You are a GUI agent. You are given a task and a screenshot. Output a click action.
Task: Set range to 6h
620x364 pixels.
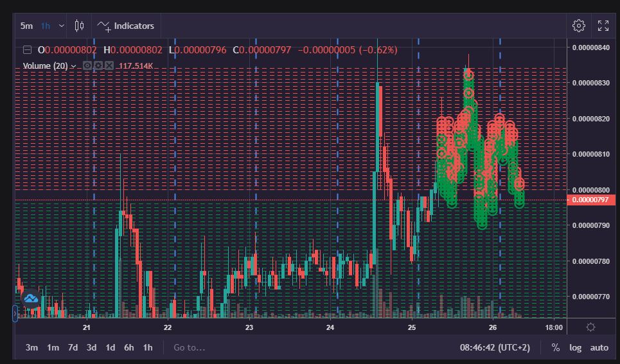tap(129, 347)
